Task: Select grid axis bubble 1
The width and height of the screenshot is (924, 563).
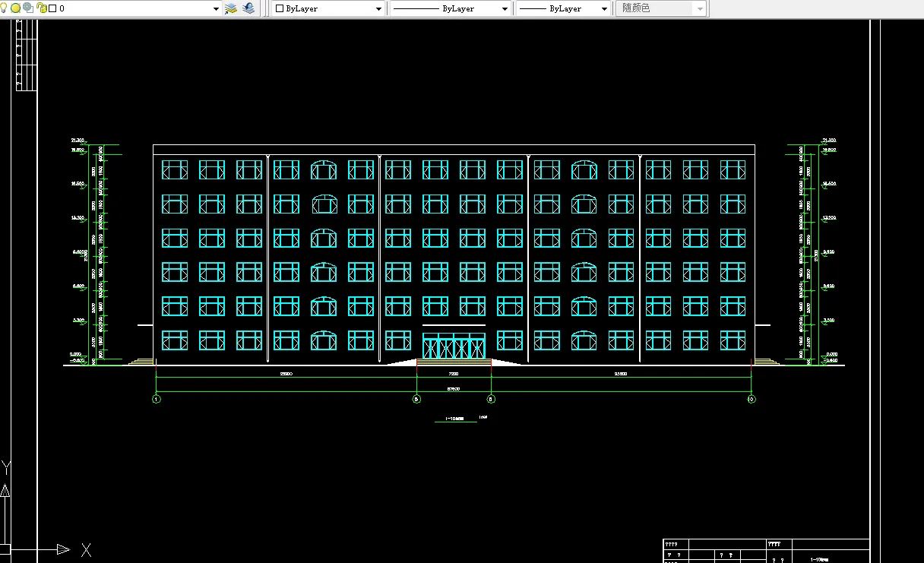Action: tap(156, 399)
